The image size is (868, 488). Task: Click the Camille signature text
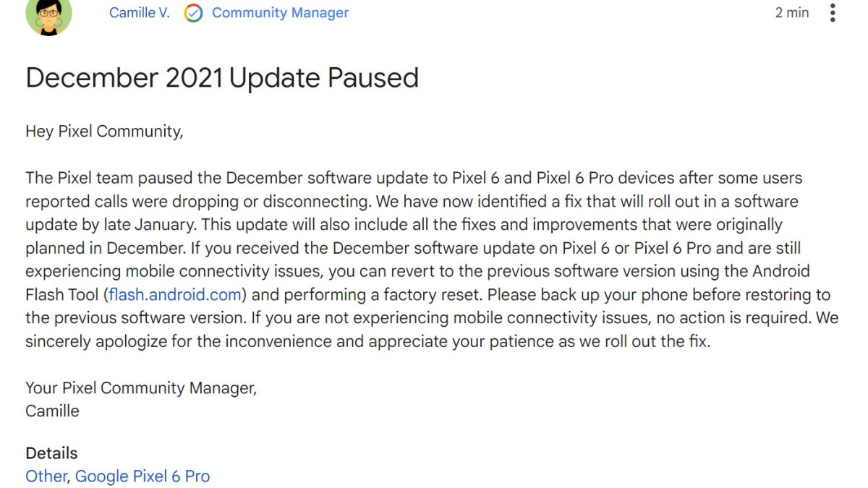click(52, 411)
